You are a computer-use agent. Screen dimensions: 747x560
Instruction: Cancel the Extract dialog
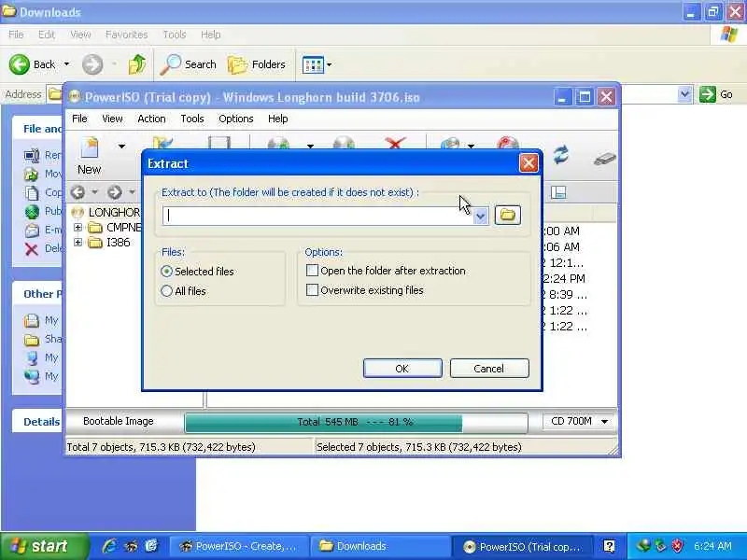[x=488, y=369]
